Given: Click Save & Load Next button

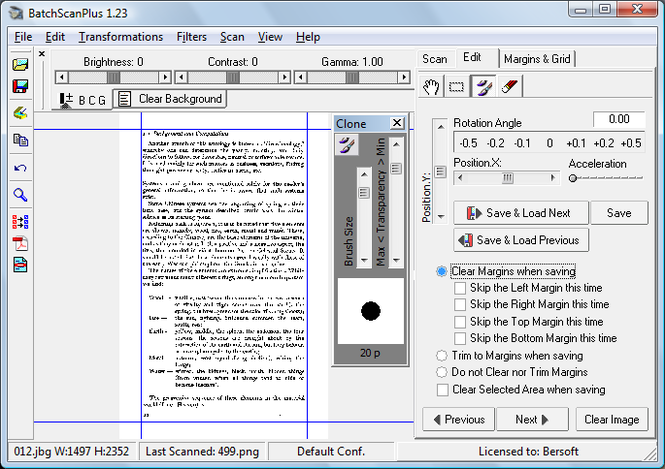Looking at the screenshot, I should (521, 213).
